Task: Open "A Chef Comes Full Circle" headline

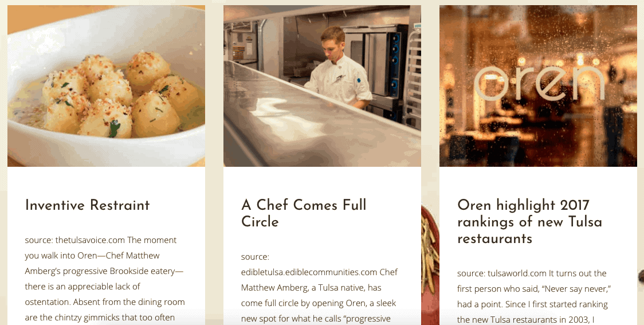Action: [304, 213]
